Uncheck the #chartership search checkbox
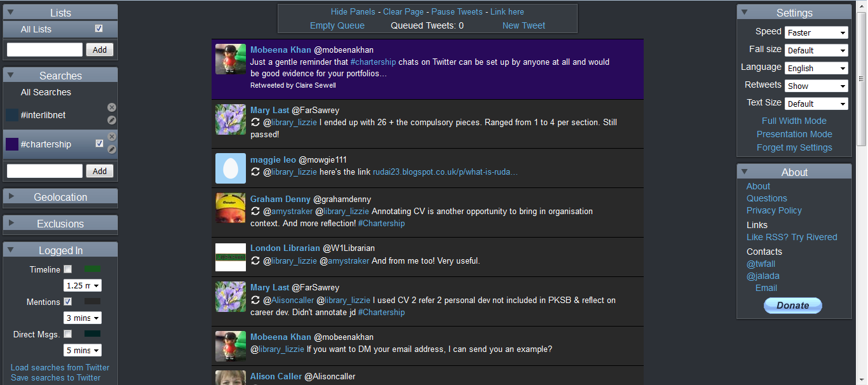Image resolution: width=868 pixels, height=385 pixels. coord(99,144)
